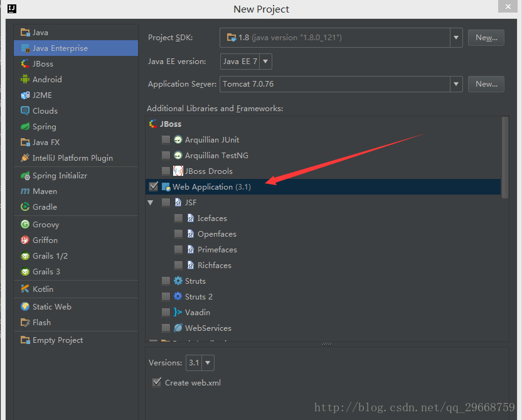Screen dimensions: 522x420
Task: Tick the JBoss Drools checkbox
Action: click(x=166, y=171)
